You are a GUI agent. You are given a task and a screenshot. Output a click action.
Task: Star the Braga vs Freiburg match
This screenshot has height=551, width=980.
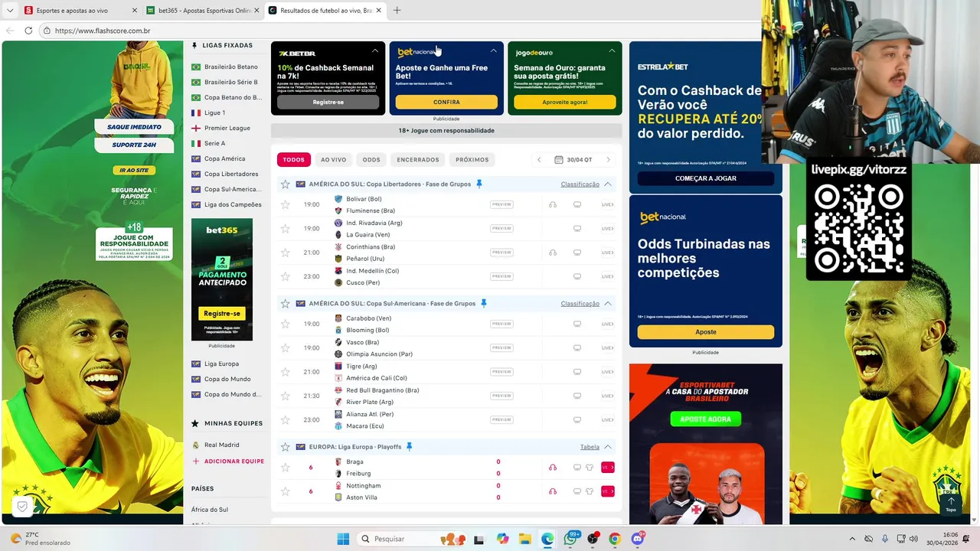click(286, 467)
